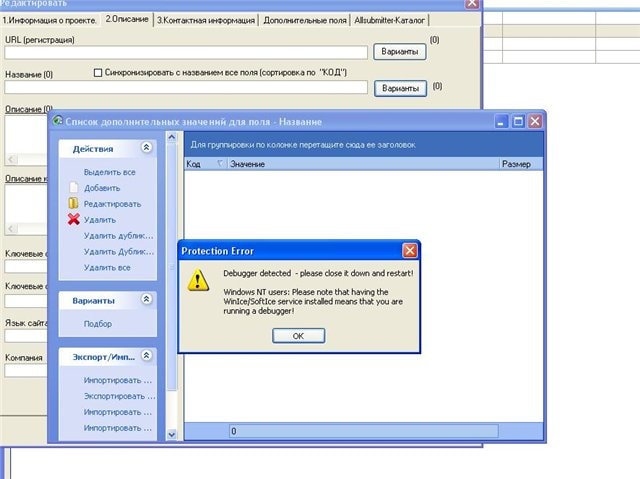The image size is (640, 479).
Task: Click OK in the Protection Error dialog
Action: (x=298, y=336)
